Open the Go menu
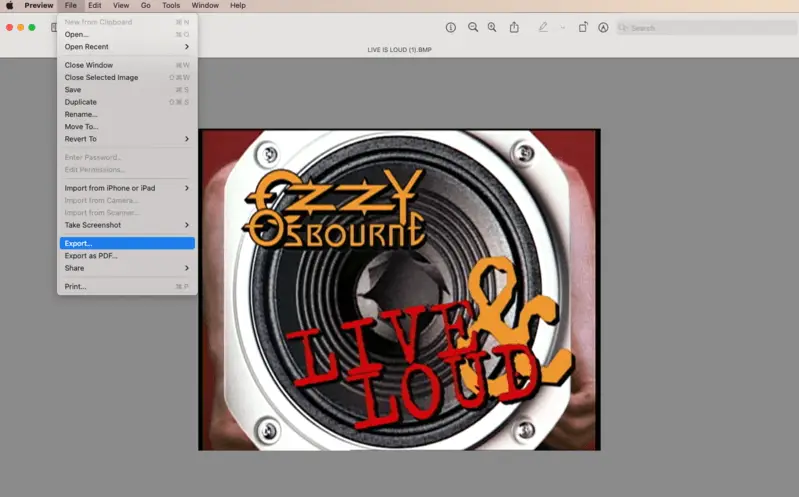Viewport: 799px width, 497px height. click(145, 6)
